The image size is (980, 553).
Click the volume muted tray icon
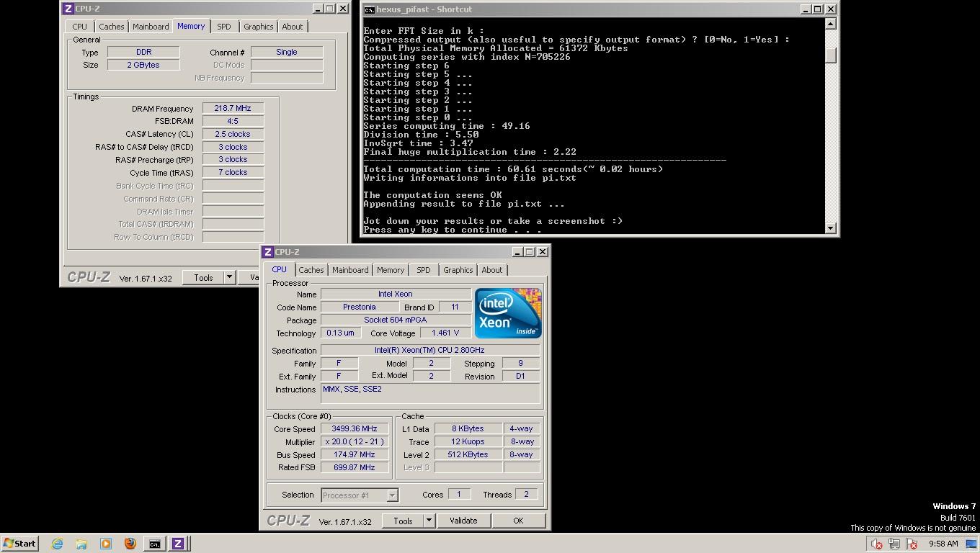(877, 544)
